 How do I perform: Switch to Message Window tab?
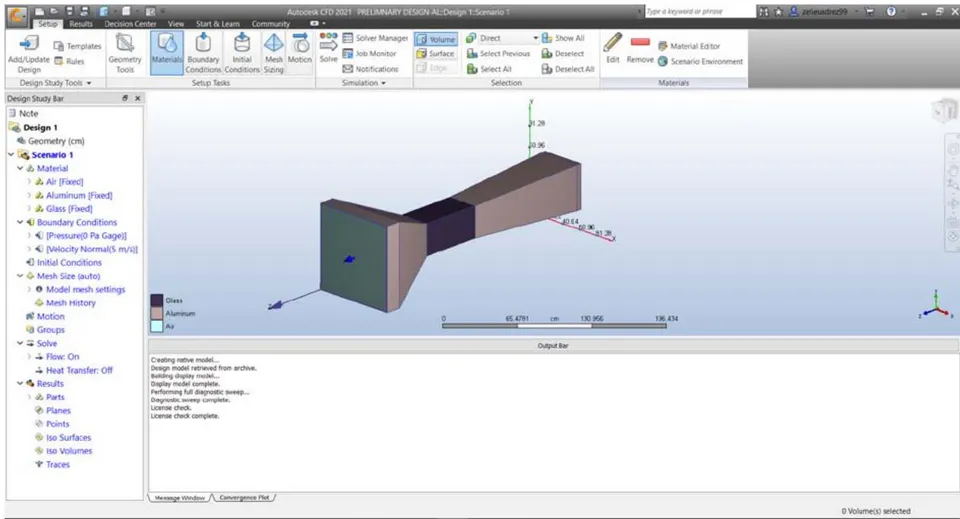179,498
